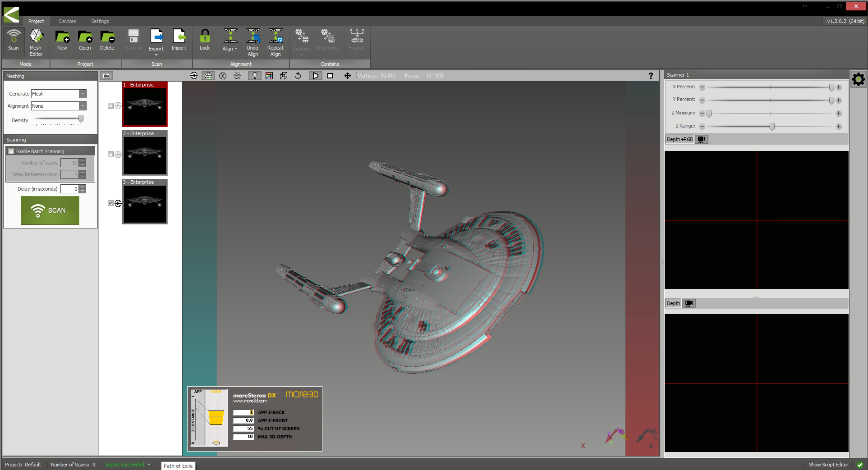Select point cloud render mode
The width and height of the screenshot is (868, 470).
point(237,76)
